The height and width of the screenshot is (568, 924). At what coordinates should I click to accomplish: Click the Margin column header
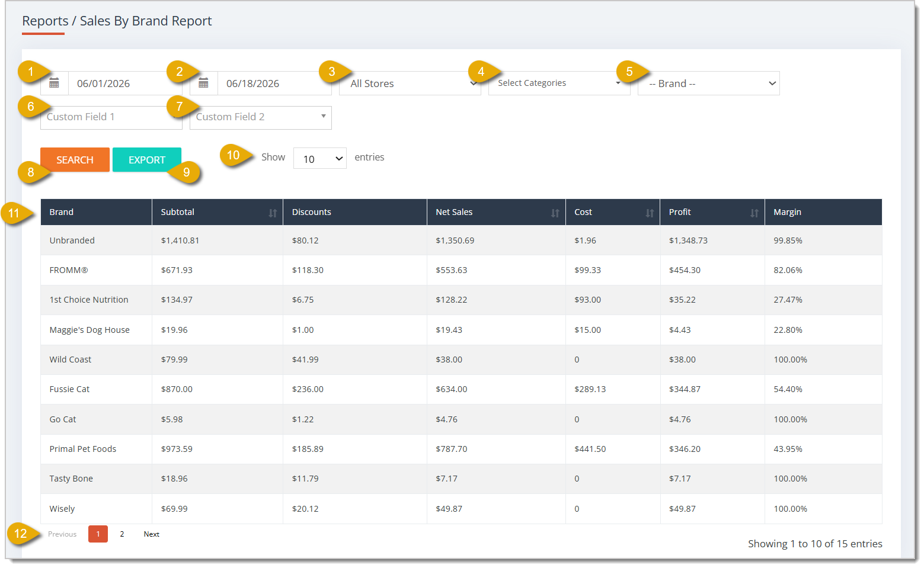823,212
